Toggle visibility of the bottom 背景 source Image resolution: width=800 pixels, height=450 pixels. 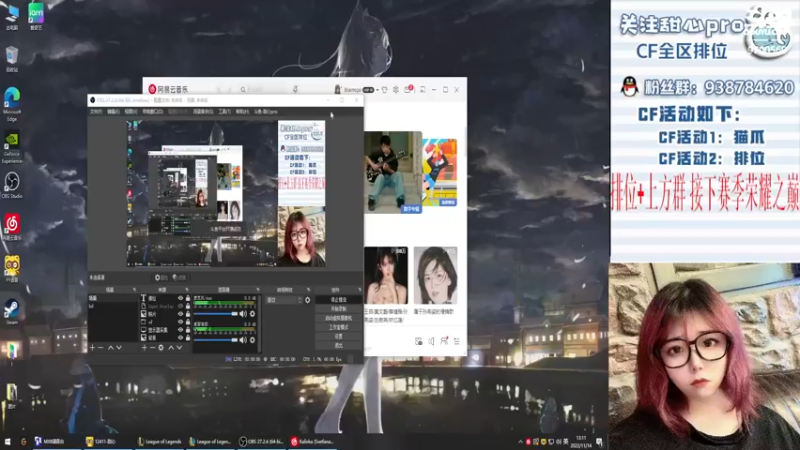[180, 338]
